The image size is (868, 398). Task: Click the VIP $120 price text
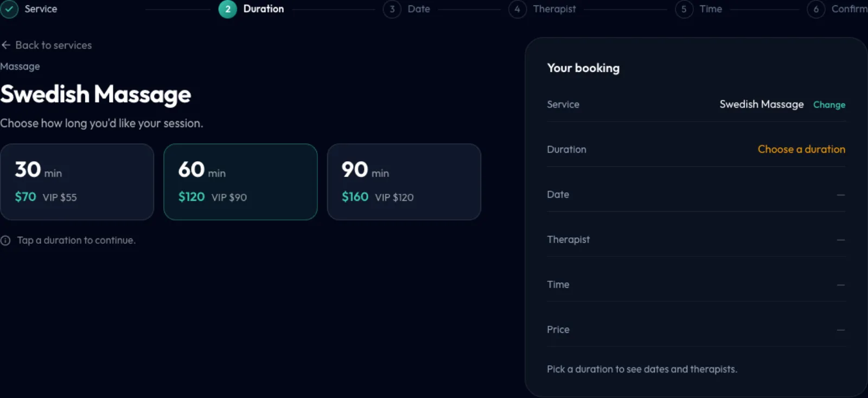tap(394, 197)
